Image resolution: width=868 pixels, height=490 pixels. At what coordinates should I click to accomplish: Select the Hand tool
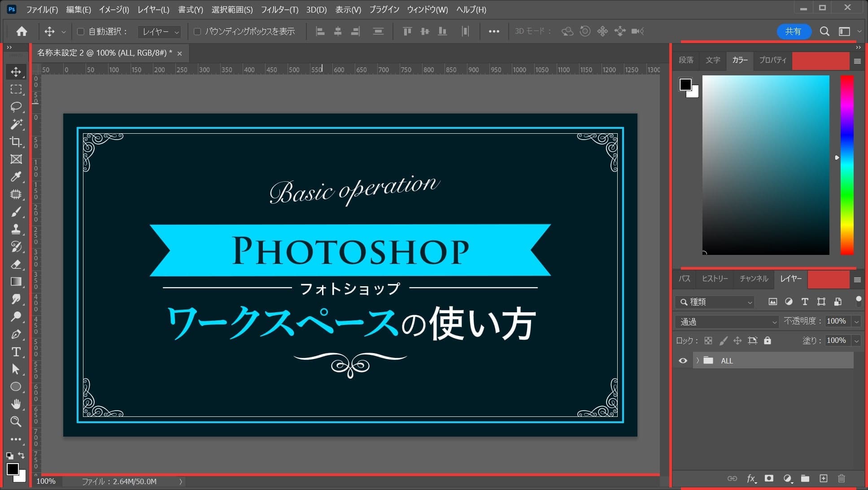pyautogui.click(x=16, y=404)
